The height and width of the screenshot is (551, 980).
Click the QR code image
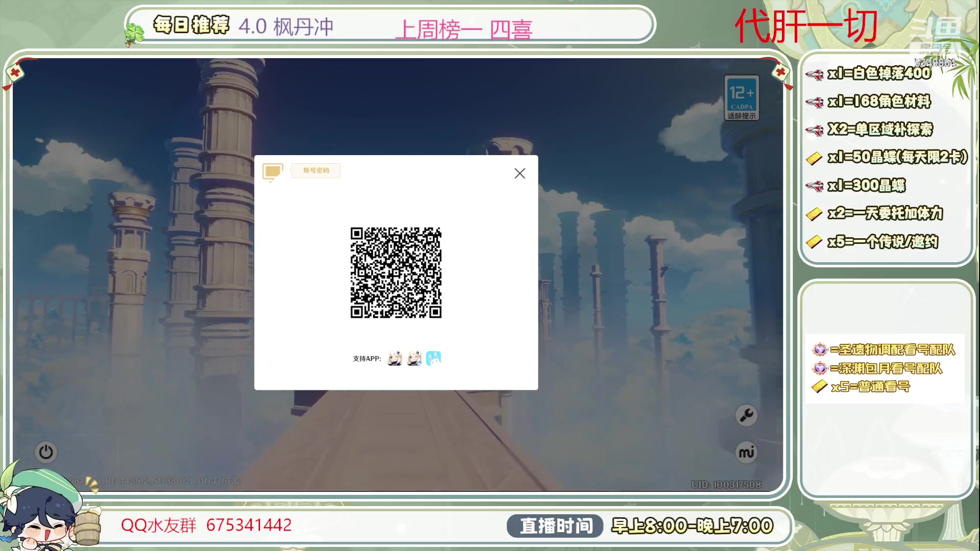coord(396,272)
